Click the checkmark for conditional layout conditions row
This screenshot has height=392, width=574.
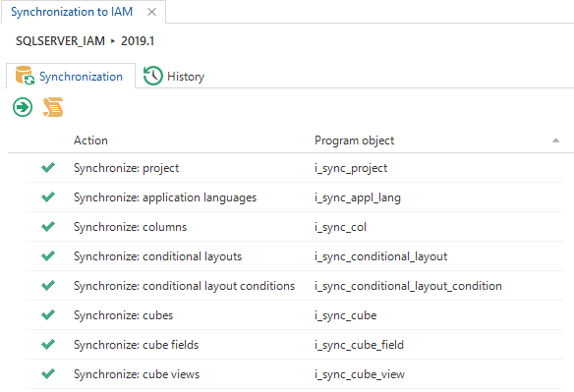coord(48,285)
